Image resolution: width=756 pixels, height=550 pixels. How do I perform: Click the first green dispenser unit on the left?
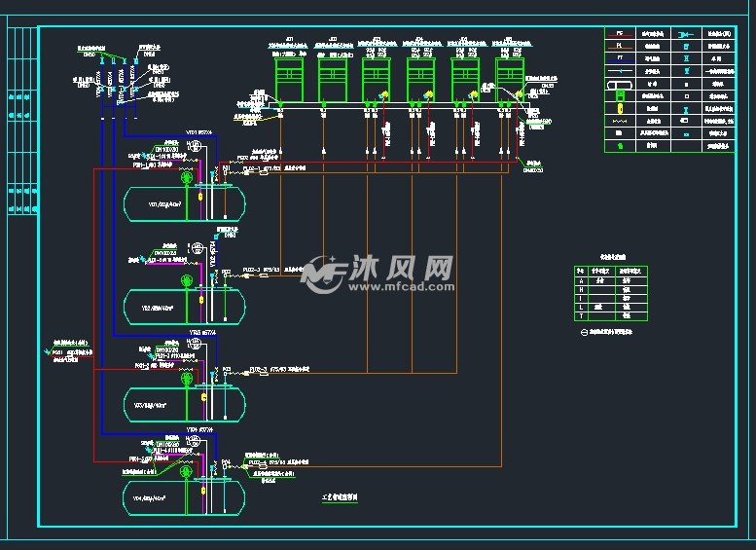290,76
